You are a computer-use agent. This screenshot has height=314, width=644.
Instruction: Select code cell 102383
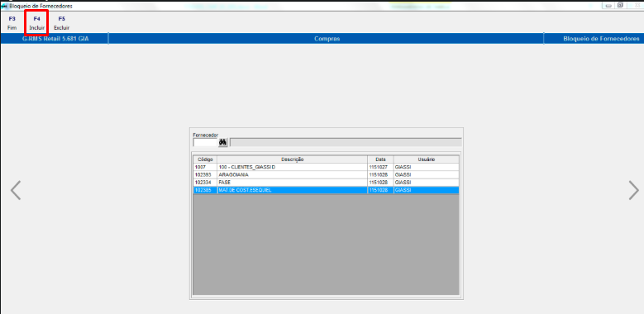click(205, 175)
